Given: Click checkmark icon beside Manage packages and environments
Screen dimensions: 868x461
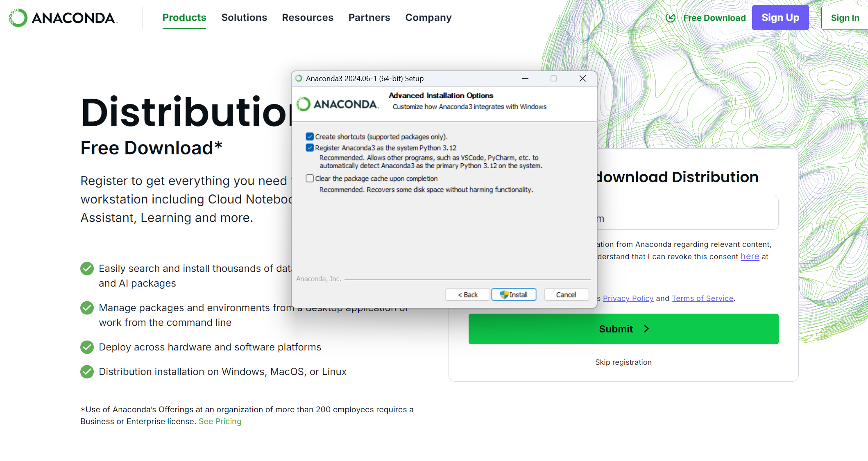Looking at the screenshot, I should [x=87, y=308].
